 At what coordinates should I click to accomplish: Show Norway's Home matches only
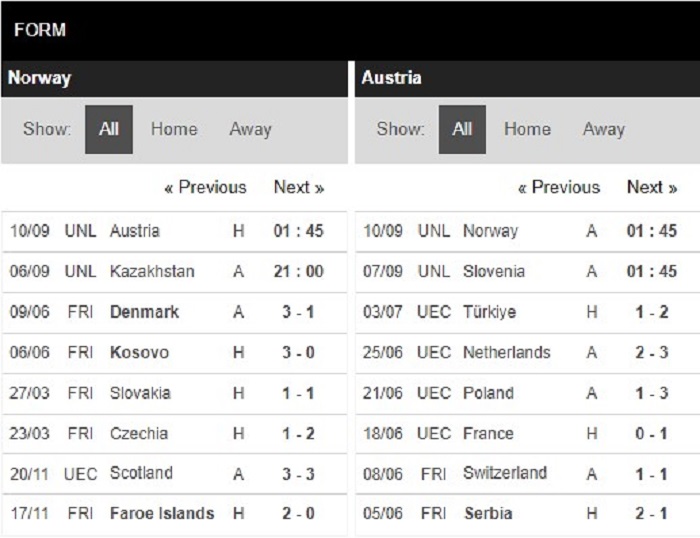click(x=174, y=129)
